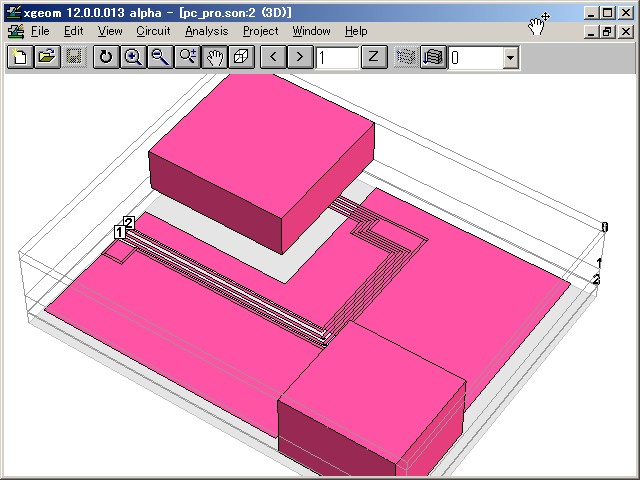Image resolution: width=640 pixels, height=480 pixels.
Task: Go to next level with right arrow
Action: (300, 57)
